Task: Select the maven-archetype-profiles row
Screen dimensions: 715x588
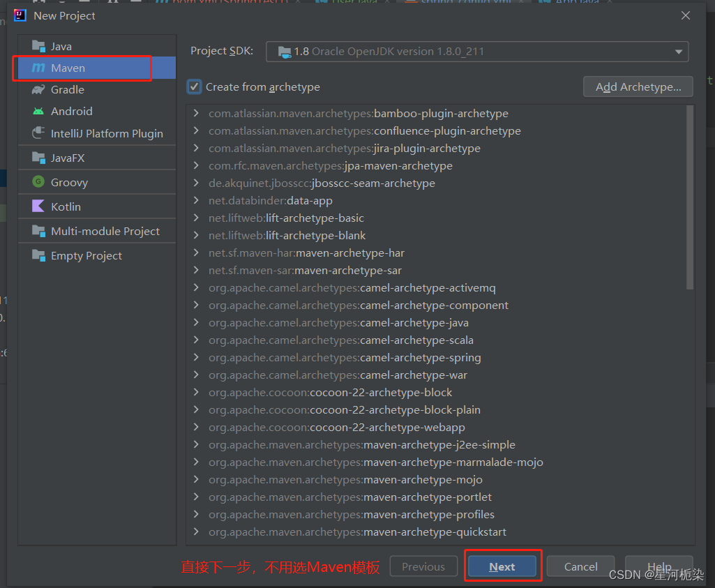Action: click(435, 514)
